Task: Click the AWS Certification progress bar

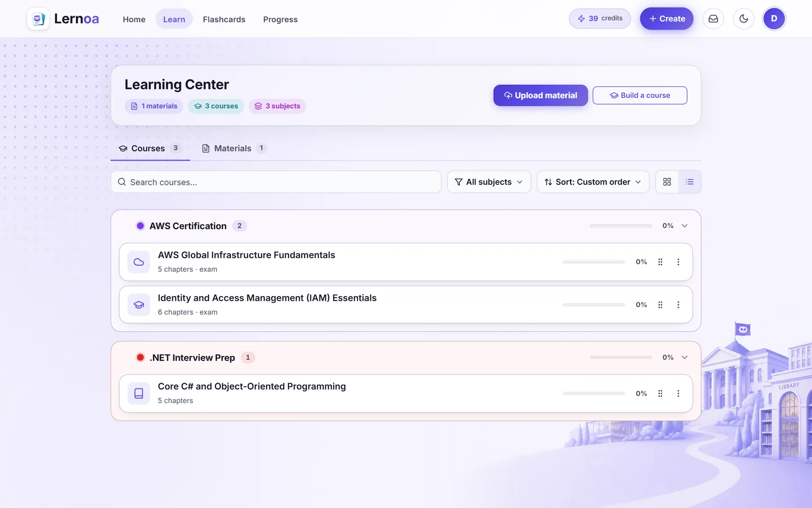Action: [621, 226]
